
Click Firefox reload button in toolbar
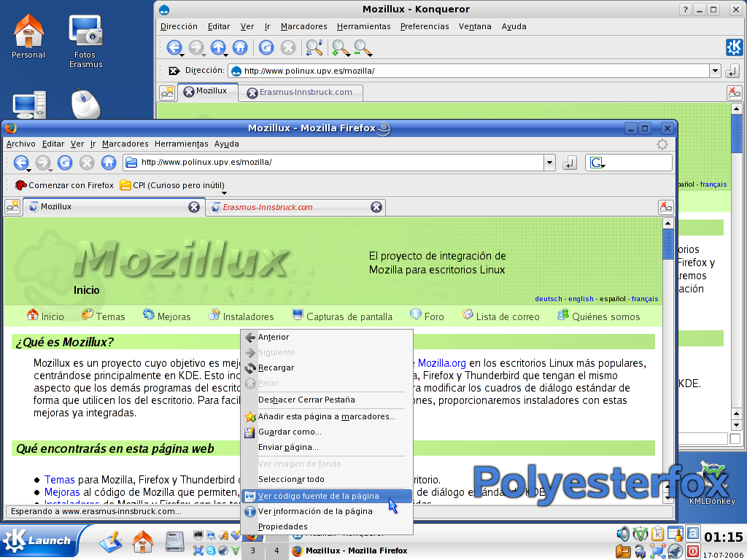65,163
